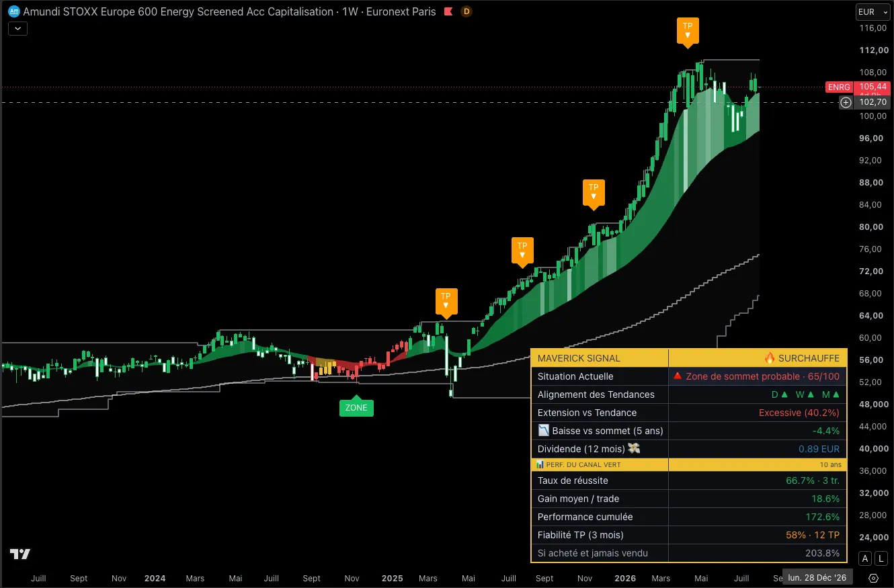This screenshot has width=894, height=588.
Task: Click the Extension vs Tendance label
Action: (587, 413)
